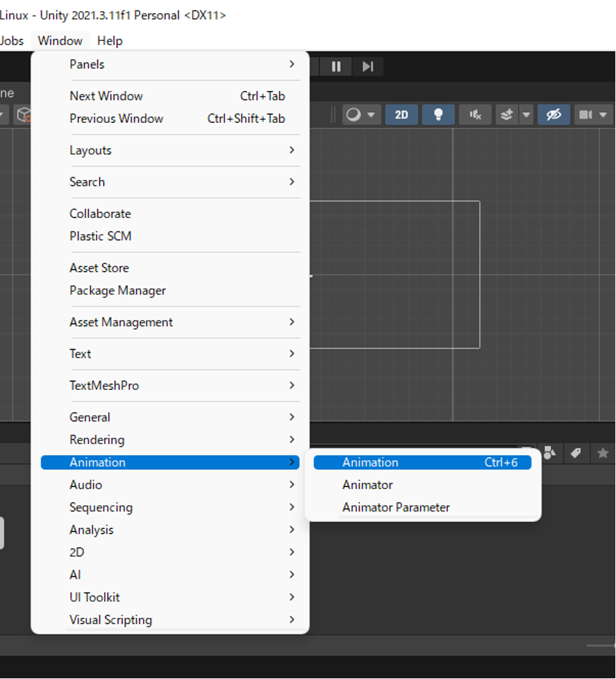Viewport: 616px width, 679px height.
Task: Toggle scene audio mute icon
Action: tap(475, 115)
